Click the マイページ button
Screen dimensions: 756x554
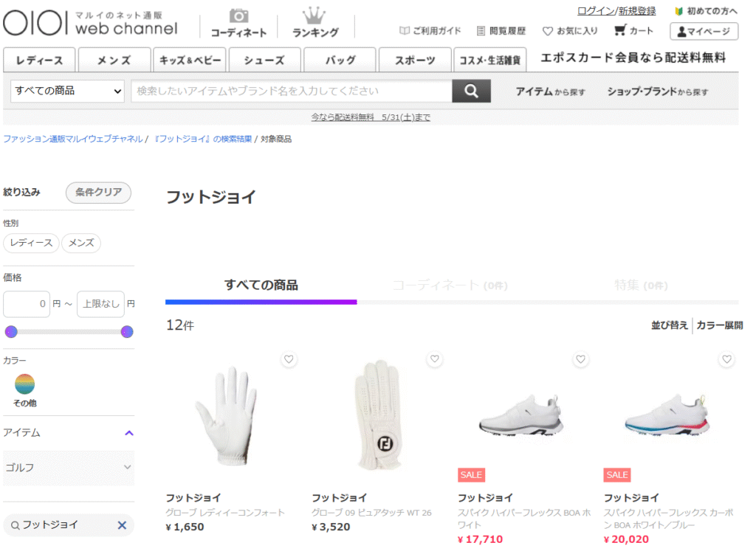point(704,31)
